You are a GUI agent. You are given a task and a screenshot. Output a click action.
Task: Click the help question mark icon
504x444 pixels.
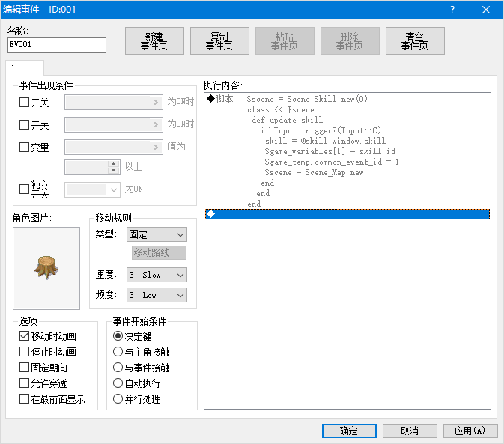pos(452,10)
